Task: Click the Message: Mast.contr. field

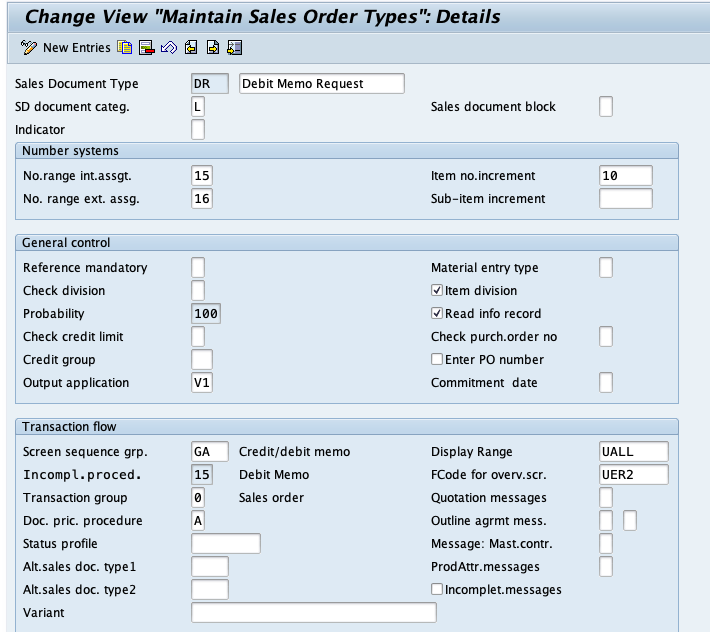Action: (x=606, y=544)
